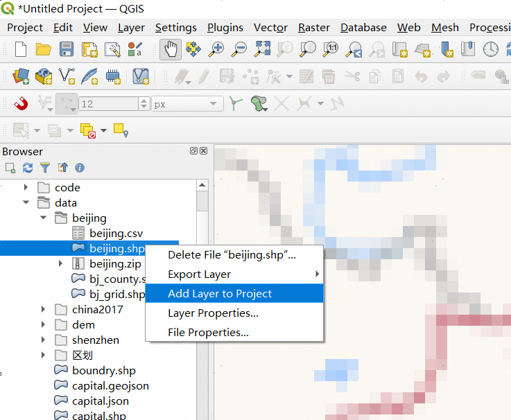The width and height of the screenshot is (511, 420).
Task: Click the Save Project floppy disk icon
Action: click(67, 49)
